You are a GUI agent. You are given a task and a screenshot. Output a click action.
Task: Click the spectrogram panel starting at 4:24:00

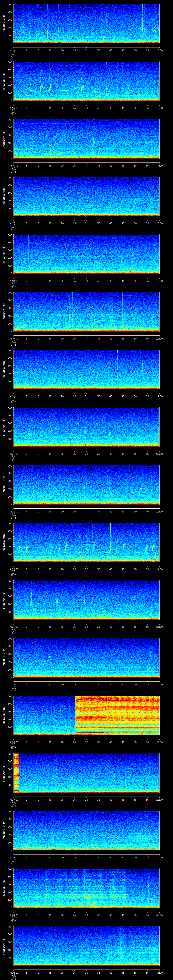pos(86,600)
